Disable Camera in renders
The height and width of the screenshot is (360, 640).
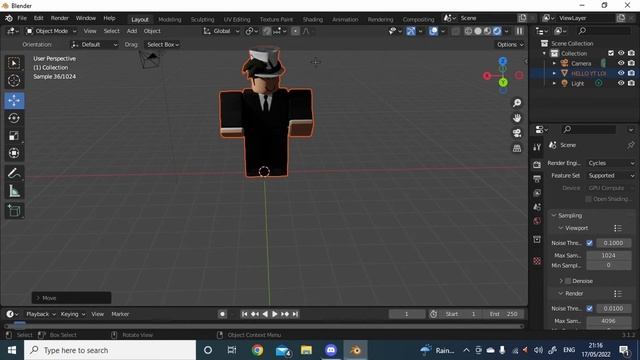(631, 63)
